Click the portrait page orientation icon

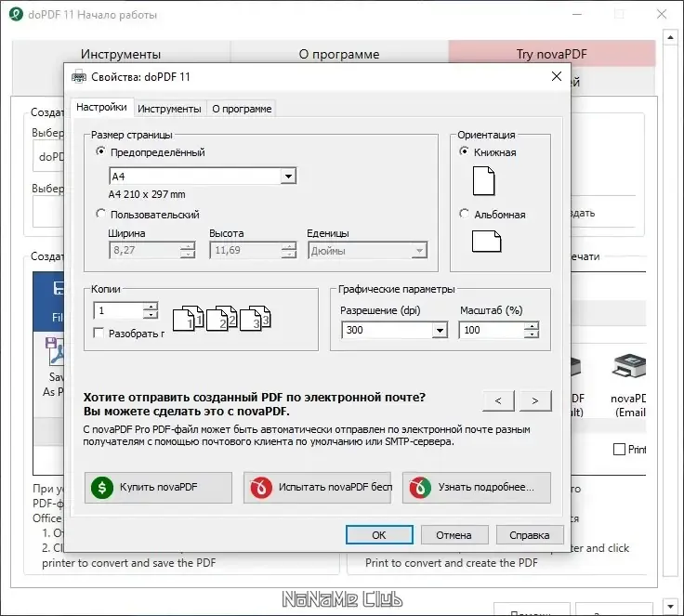pyautogui.click(x=483, y=181)
